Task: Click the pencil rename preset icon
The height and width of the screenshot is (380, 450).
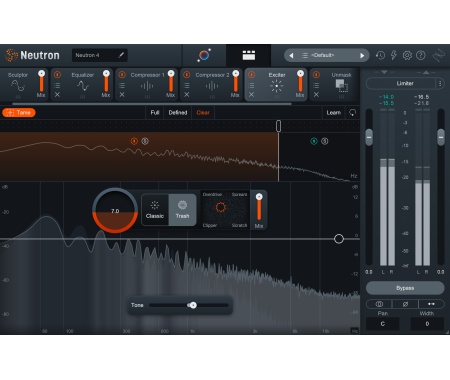Action: click(121, 55)
